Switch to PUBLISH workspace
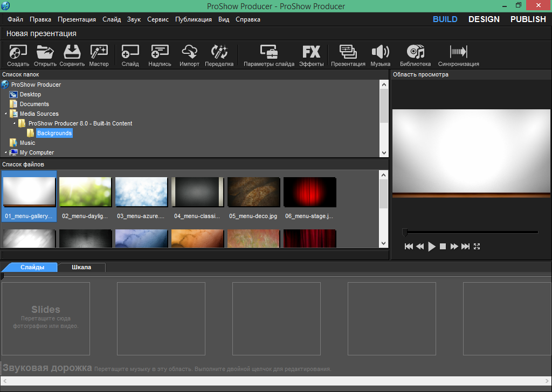 click(528, 19)
